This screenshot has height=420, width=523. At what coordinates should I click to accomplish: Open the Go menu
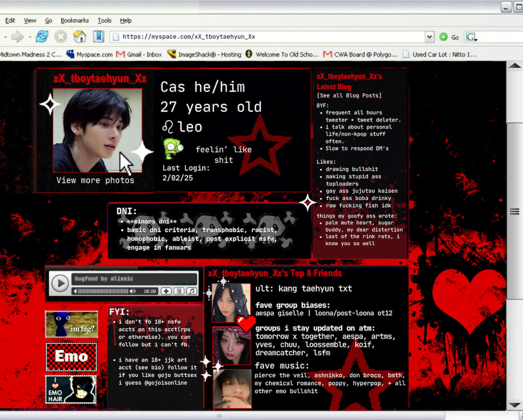[48, 20]
